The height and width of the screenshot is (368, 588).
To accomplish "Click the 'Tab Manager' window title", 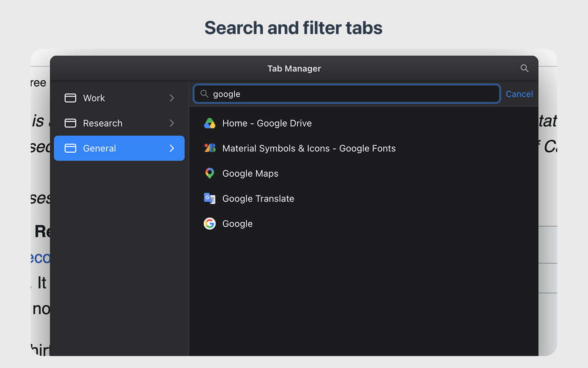I will click(x=294, y=69).
